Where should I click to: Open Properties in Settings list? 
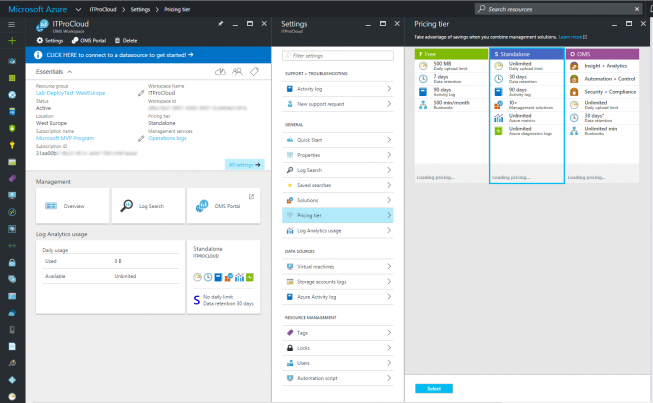338,155
